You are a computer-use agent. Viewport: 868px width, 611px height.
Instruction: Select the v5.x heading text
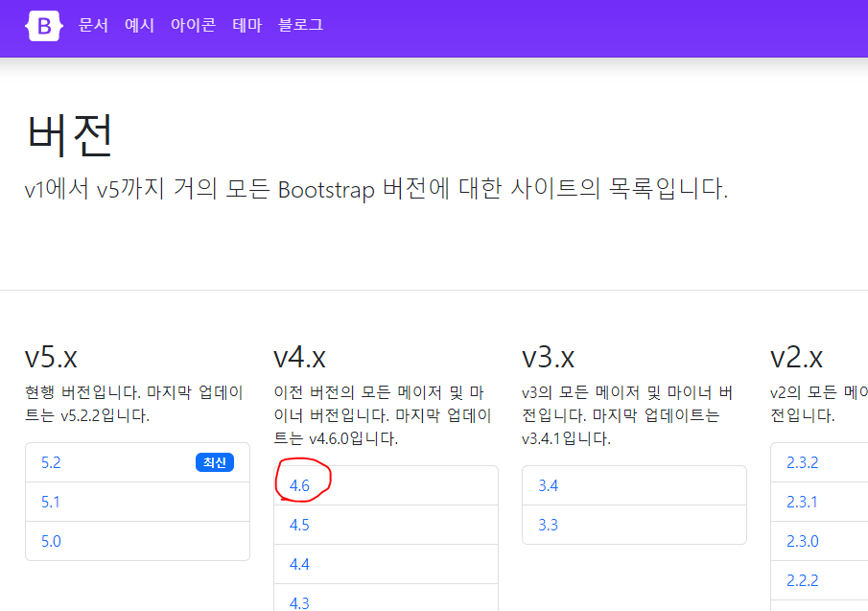(x=51, y=357)
